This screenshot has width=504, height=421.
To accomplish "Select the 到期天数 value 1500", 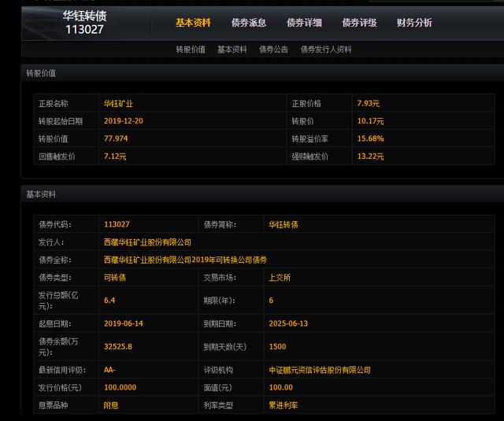I will tap(277, 346).
